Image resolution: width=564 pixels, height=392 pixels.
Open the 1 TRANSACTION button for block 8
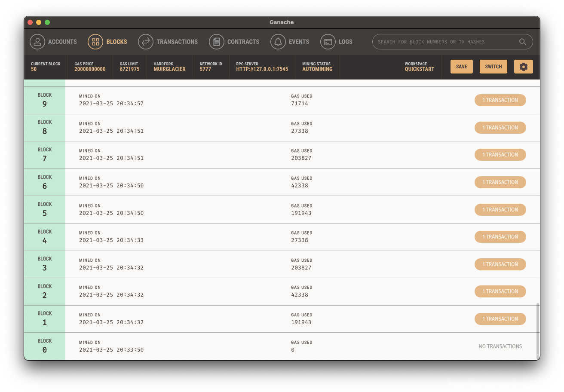[x=500, y=128]
